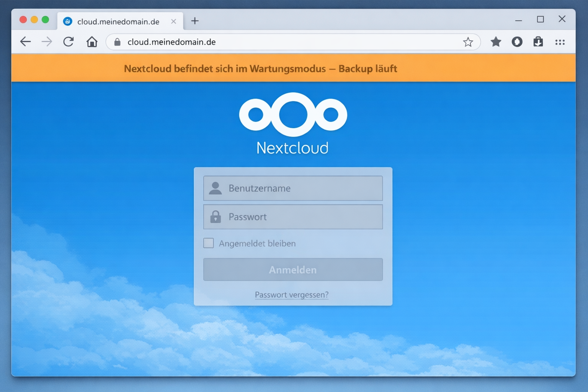
Task: Open the downloads icon
Action: (x=538, y=42)
